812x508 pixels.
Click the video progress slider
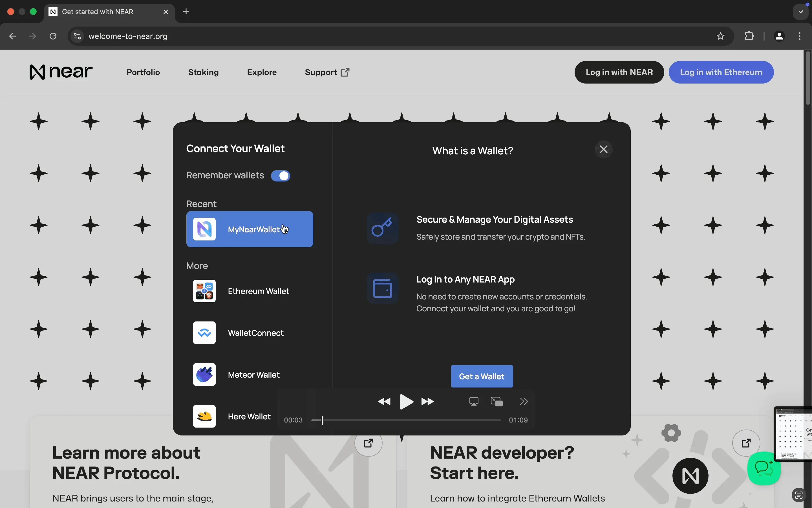406,420
